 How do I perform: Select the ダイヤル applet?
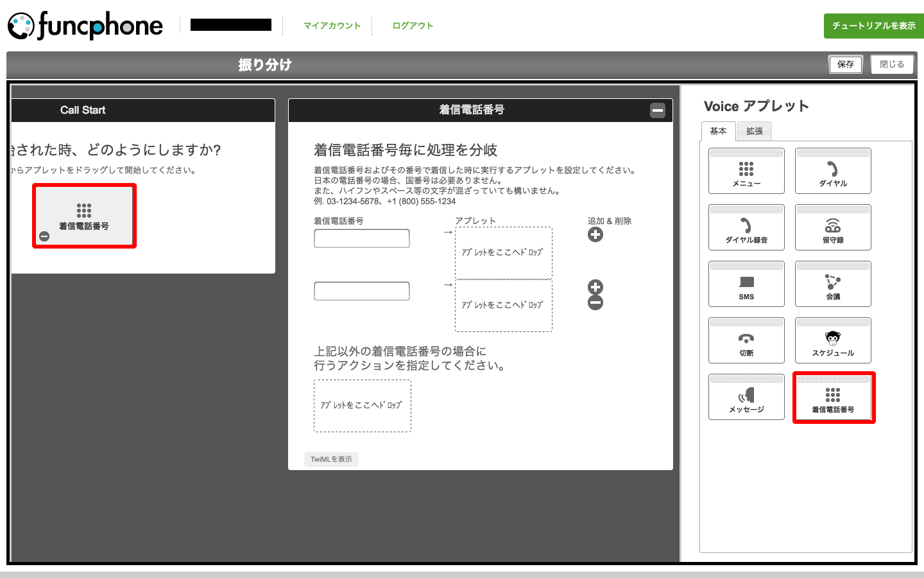coord(833,171)
